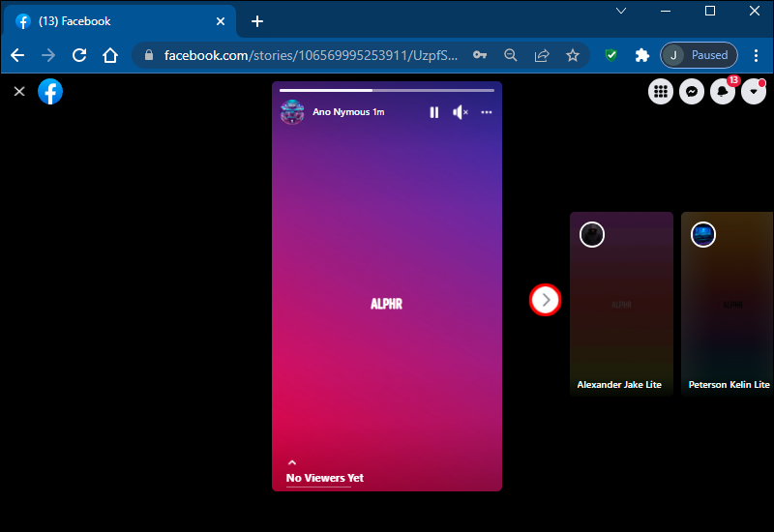Open Peterson Kelin Lite story card
The image size is (774, 532).
click(x=728, y=304)
